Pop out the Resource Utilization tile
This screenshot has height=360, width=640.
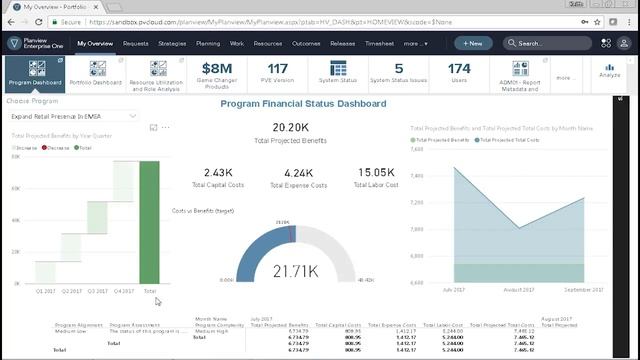pyautogui.click(x=182, y=60)
